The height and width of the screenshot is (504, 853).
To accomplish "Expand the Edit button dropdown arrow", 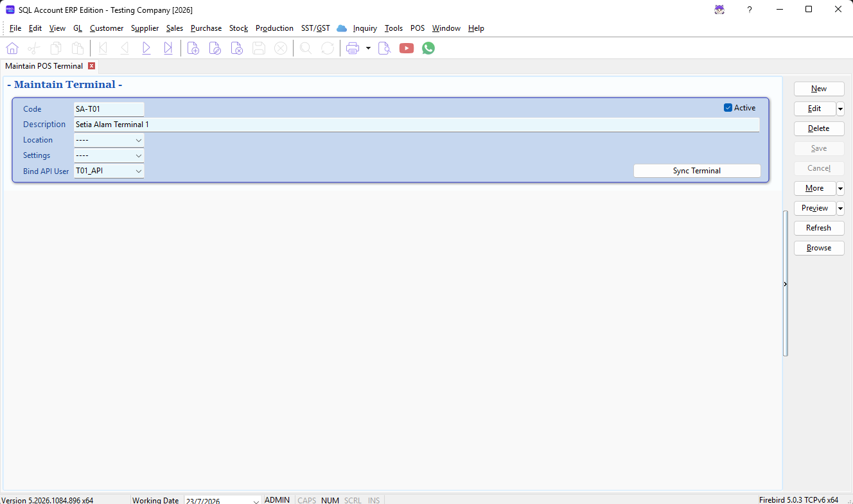I will (840, 109).
